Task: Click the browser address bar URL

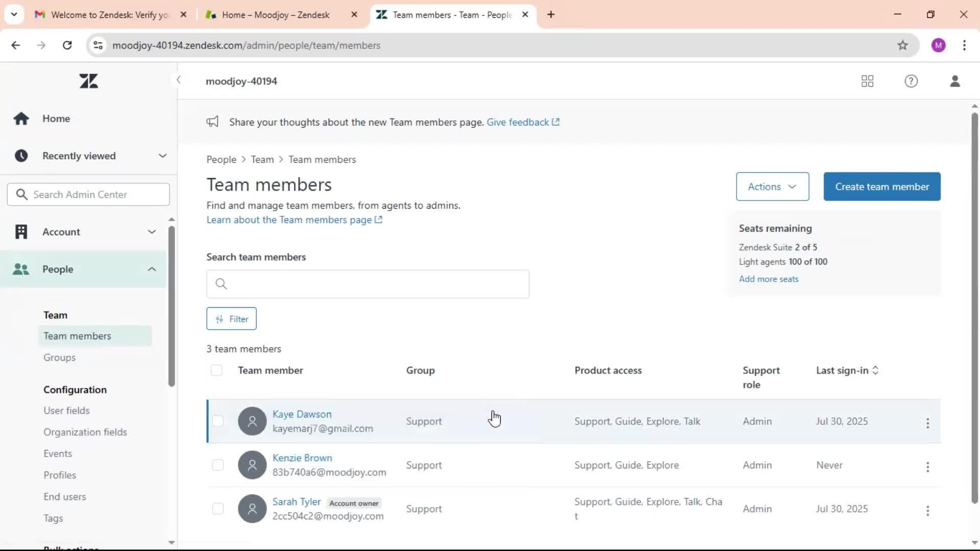Action: 246,45
